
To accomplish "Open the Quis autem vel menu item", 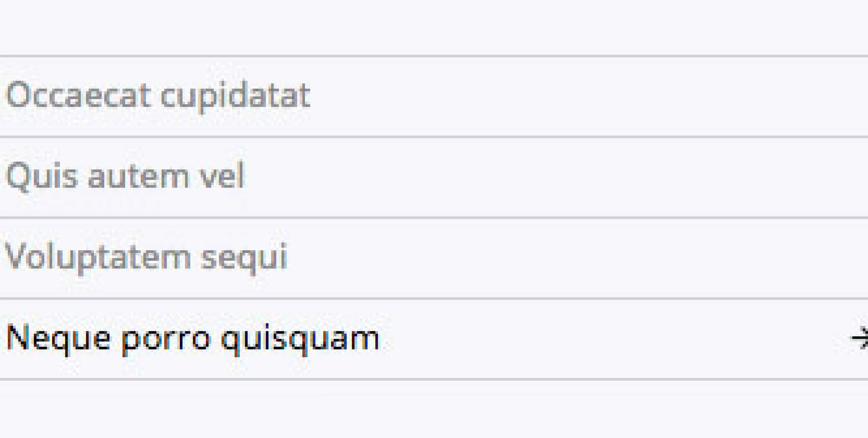I will pyautogui.click(x=125, y=177).
